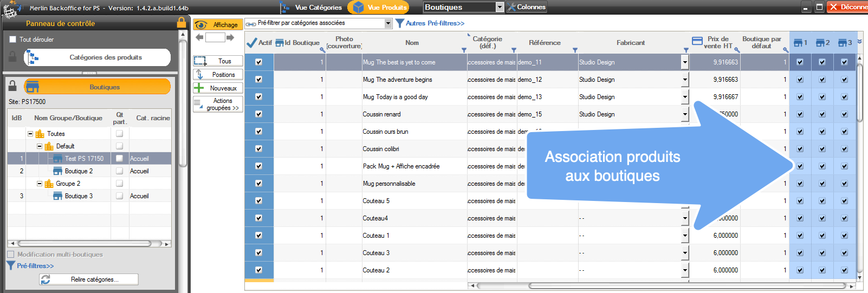Click the Nouveaux button

218,88
